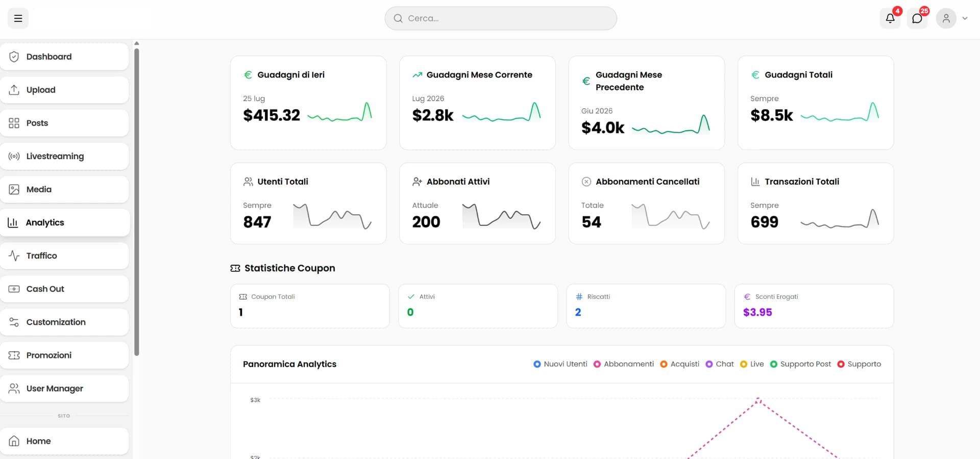Open the Traffico page
980x459 pixels.
[x=64, y=256]
